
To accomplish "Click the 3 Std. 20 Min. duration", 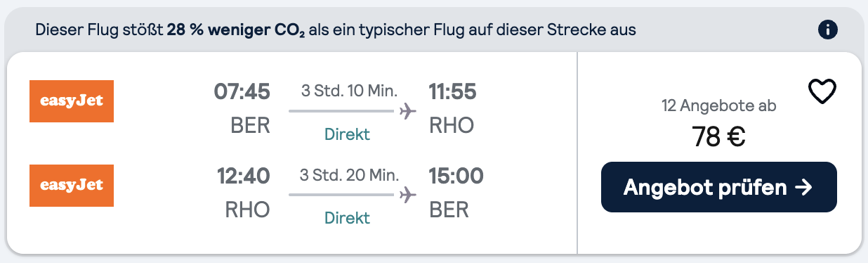I will coord(349,175).
